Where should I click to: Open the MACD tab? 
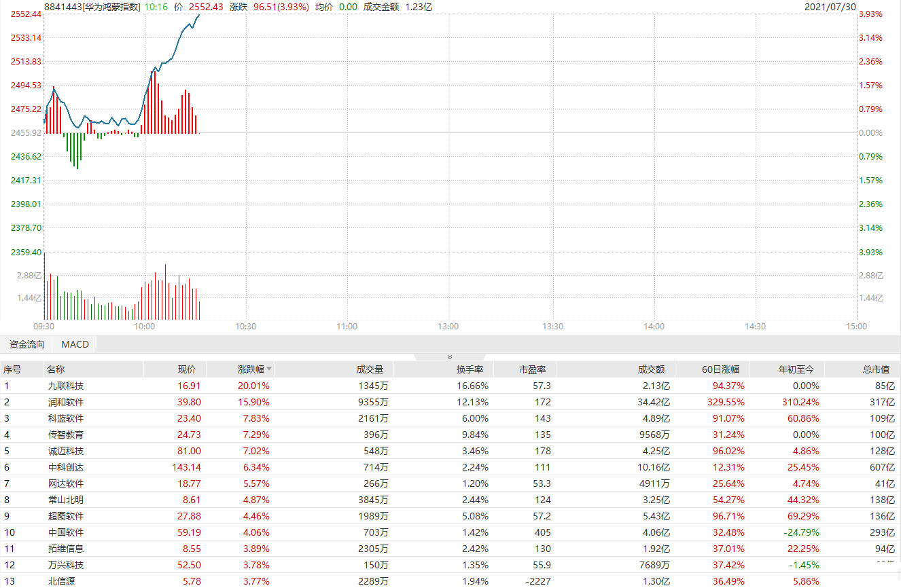[x=75, y=344]
